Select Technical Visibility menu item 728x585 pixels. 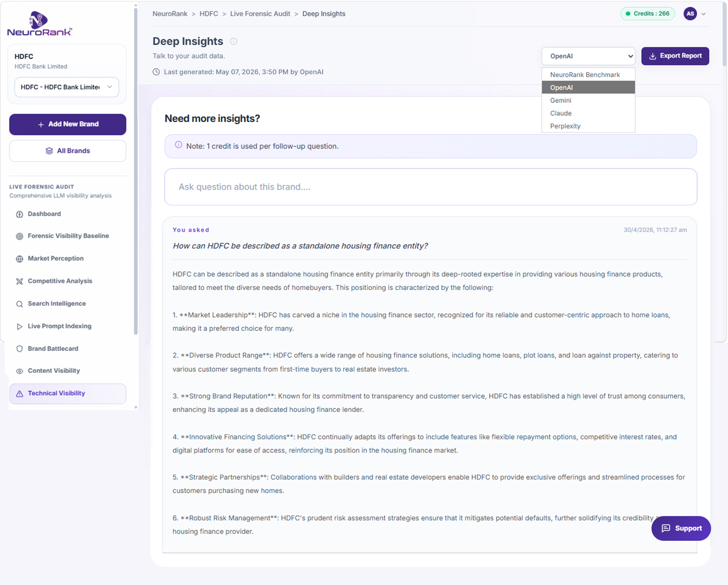click(x=67, y=393)
